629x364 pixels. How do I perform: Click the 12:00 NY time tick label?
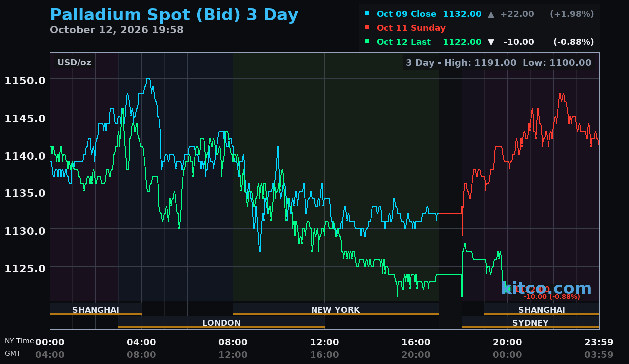point(324,342)
